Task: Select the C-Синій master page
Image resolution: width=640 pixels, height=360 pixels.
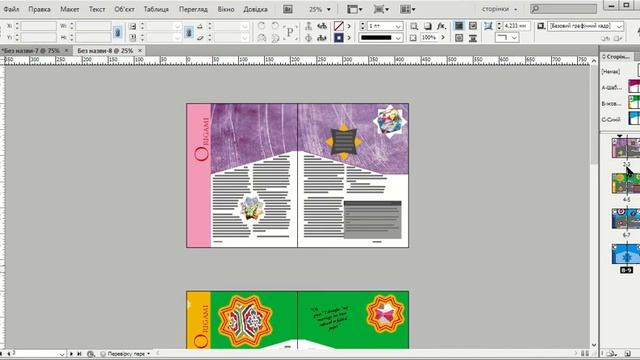Action: (620, 119)
